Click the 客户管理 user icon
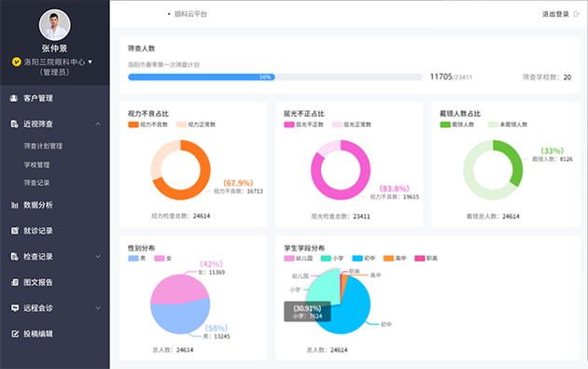Screen dimensions: 588x369 coord(14,98)
